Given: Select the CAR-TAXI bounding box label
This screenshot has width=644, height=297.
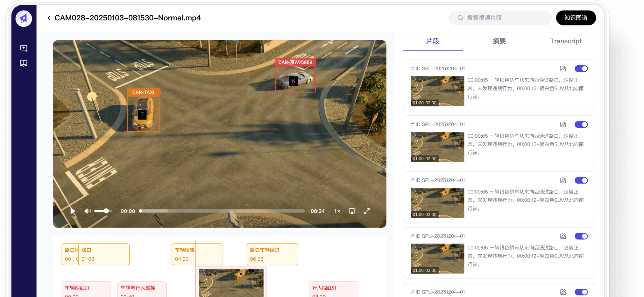Looking at the screenshot, I should click(143, 92).
